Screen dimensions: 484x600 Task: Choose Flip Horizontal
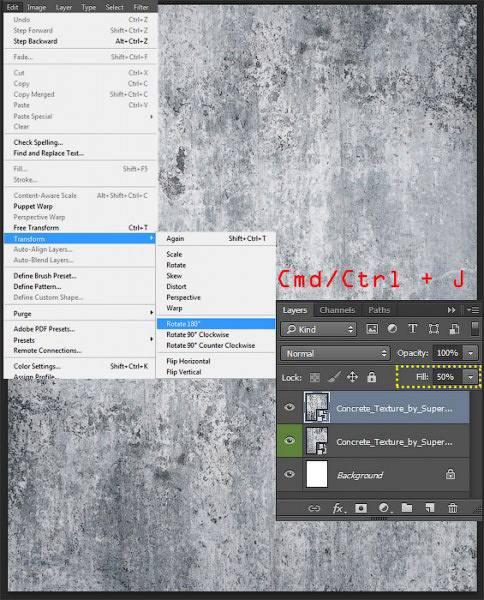(216, 361)
